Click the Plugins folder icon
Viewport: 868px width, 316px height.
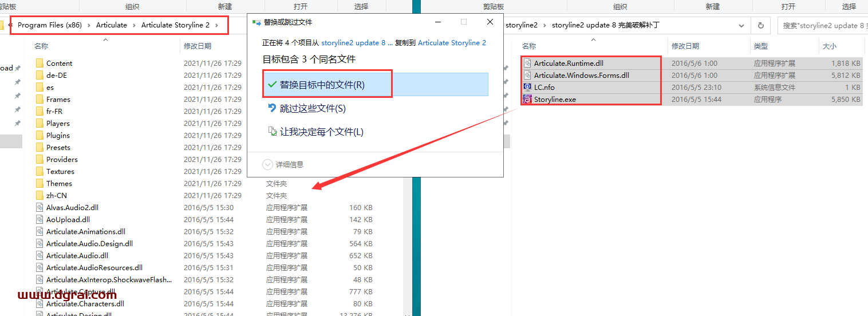[x=40, y=135]
